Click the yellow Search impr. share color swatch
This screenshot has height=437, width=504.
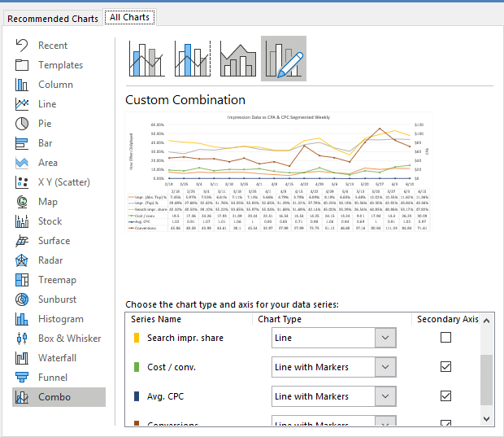pos(136,338)
